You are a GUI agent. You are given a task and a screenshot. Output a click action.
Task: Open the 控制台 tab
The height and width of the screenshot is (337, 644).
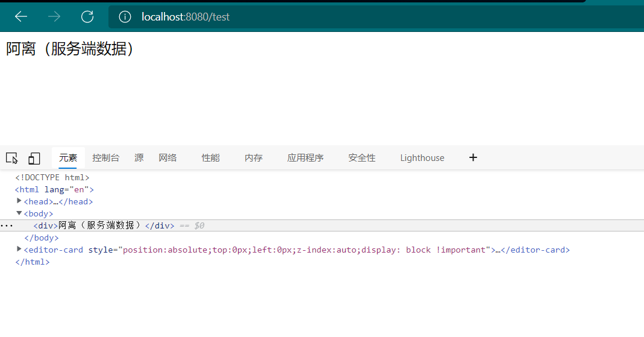105,158
